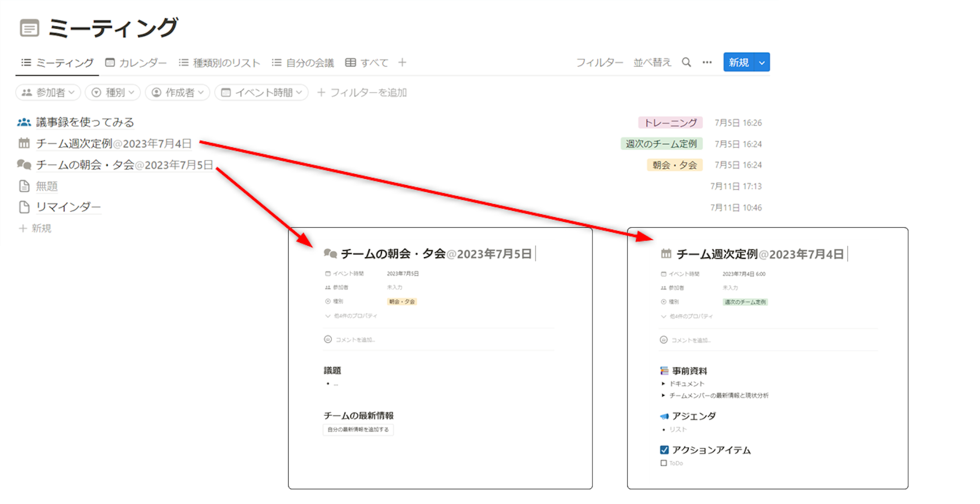
Task: Click the people icon beside 議事録を使ってみる
Action: (24, 122)
